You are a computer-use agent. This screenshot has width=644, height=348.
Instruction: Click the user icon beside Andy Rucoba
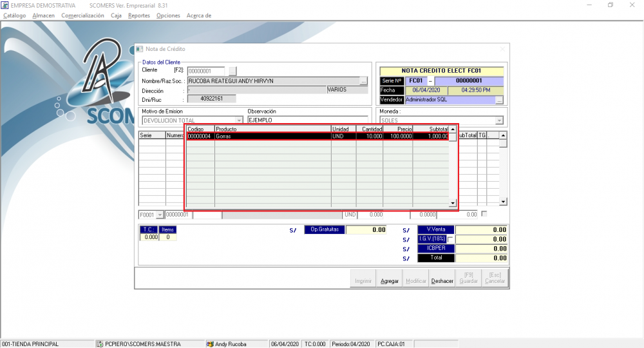point(210,344)
